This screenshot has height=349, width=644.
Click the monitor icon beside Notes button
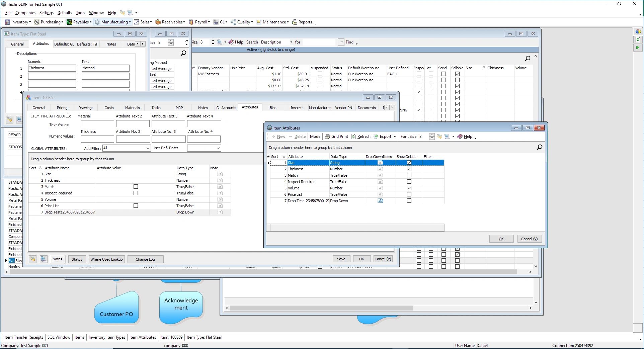click(43, 259)
